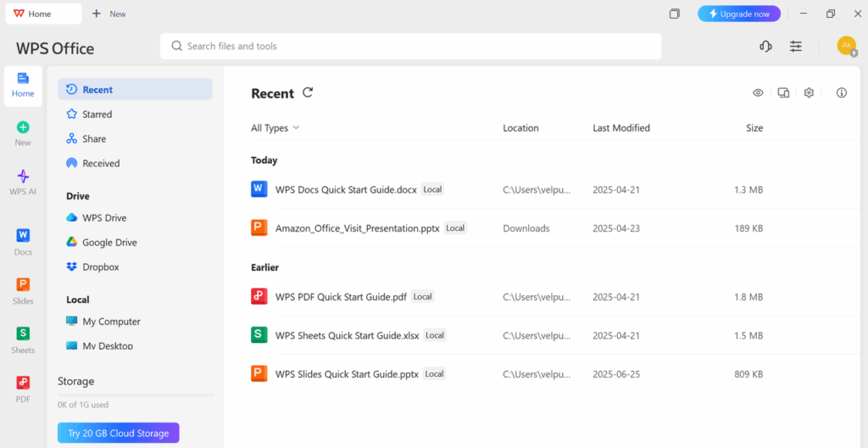Open WPS Docs Quick Start Guide.docx
The width and height of the screenshot is (868, 448).
346,189
